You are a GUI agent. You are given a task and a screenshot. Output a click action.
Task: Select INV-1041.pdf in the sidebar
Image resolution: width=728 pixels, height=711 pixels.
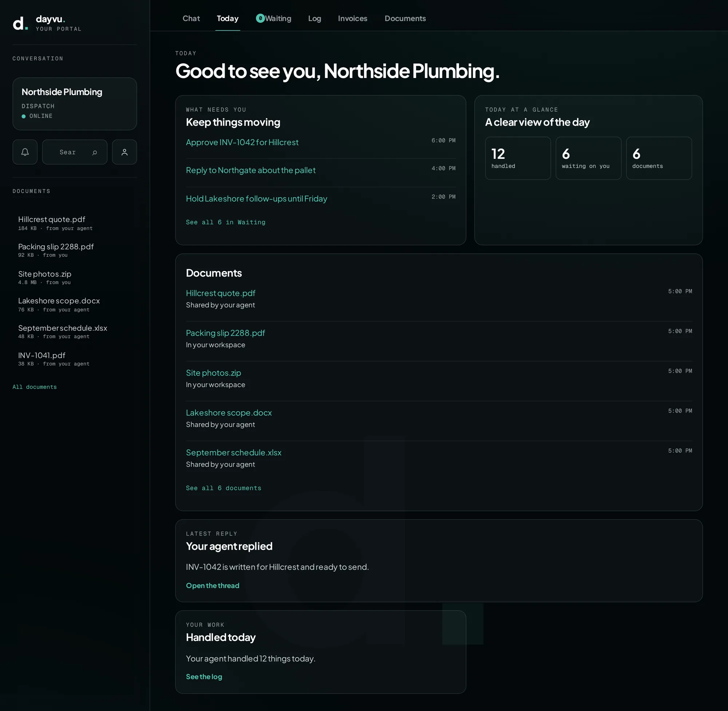75,359
